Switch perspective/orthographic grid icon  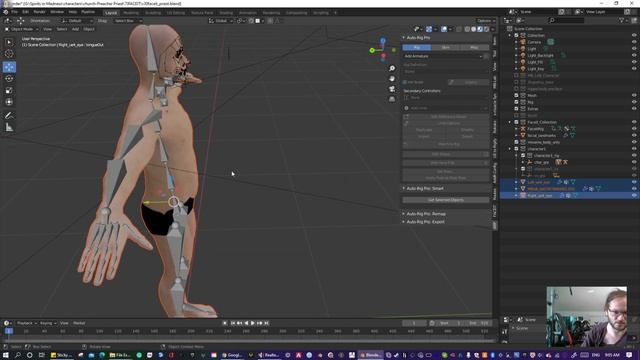(392, 99)
